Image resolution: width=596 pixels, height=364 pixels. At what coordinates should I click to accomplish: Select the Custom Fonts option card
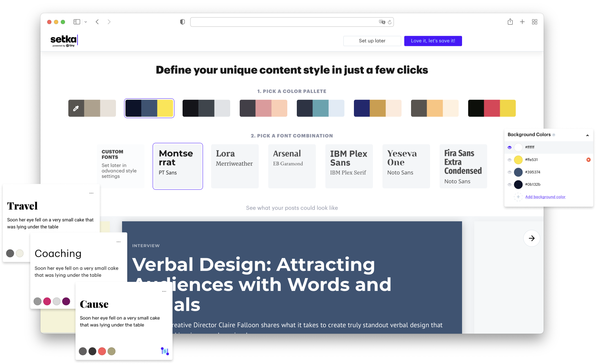click(121, 166)
